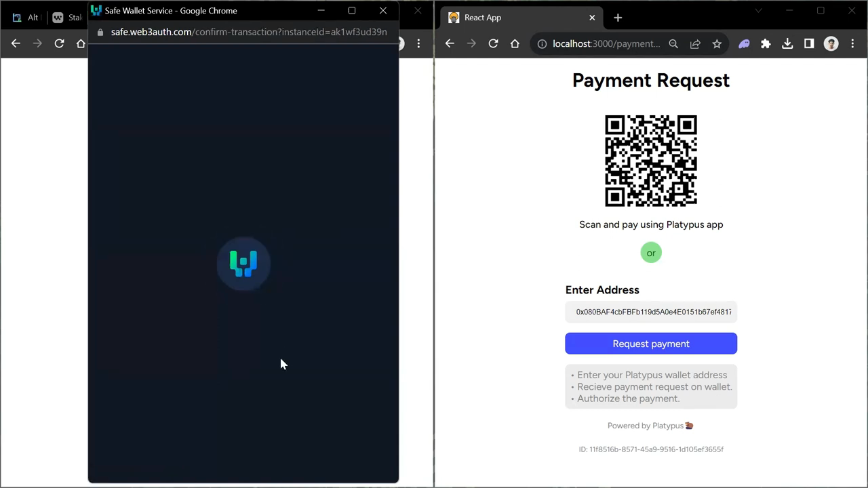Share this page from address bar
Viewport: 868px width, 488px height.
point(695,43)
